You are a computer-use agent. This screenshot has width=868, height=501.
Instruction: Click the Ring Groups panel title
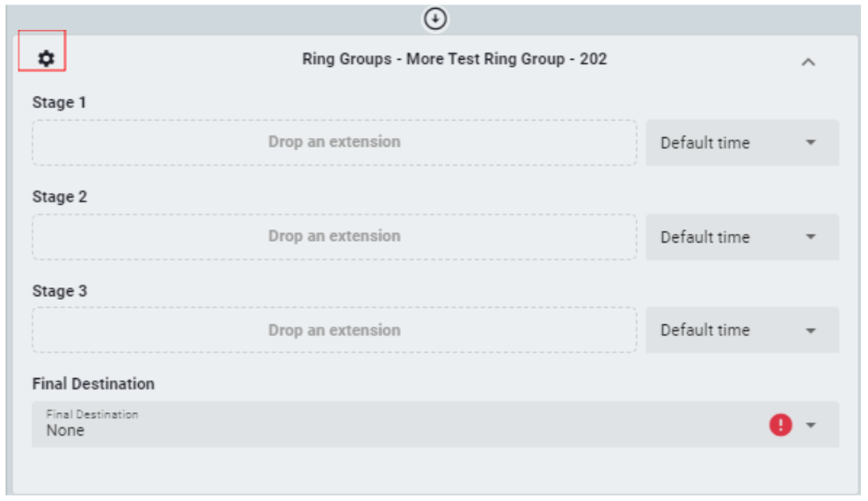pyautogui.click(x=454, y=60)
